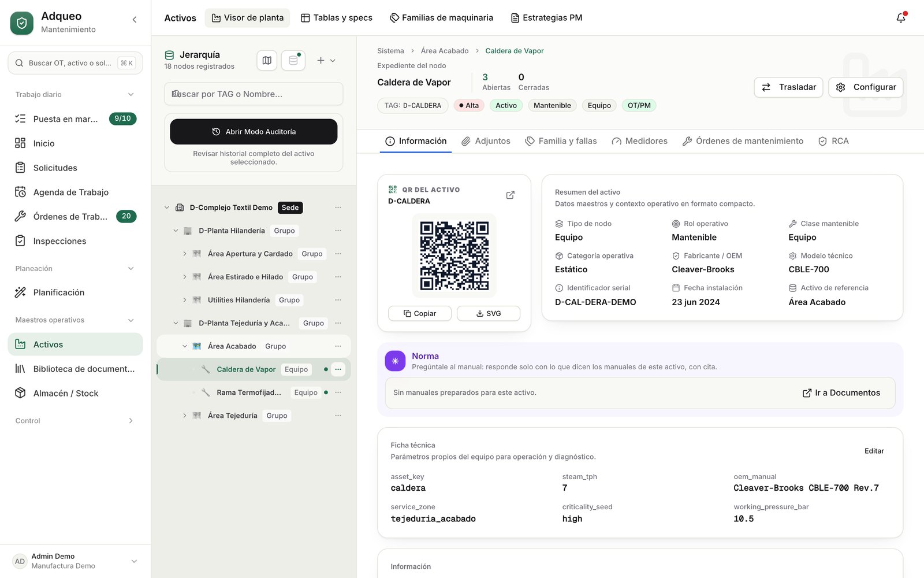Switch to the Medidores tab
Screen dimensions: 924x578
(639, 141)
